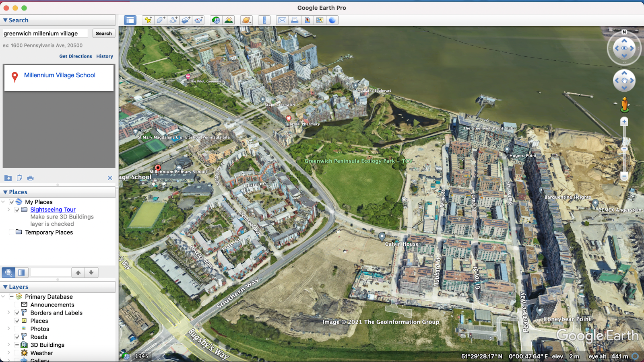This screenshot has height=362, width=644.
Task: Save the current image
Action: tap(307, 20)
